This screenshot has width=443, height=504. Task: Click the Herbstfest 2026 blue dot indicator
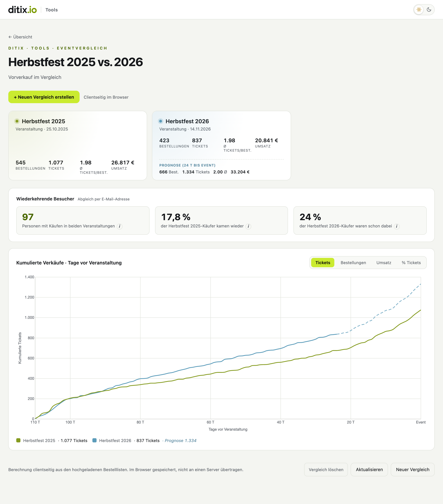[161, 121]
